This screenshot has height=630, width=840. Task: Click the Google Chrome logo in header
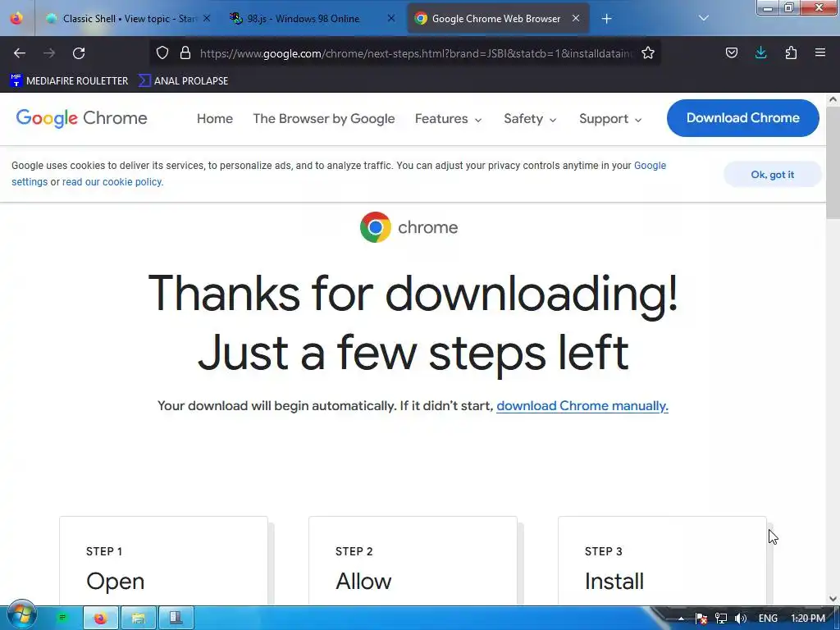81,118
